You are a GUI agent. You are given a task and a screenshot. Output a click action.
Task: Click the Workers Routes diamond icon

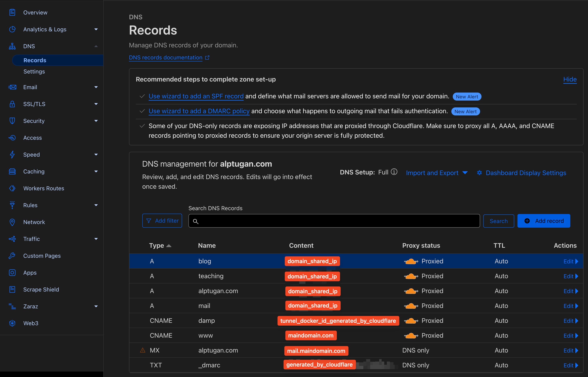[12, 188]
